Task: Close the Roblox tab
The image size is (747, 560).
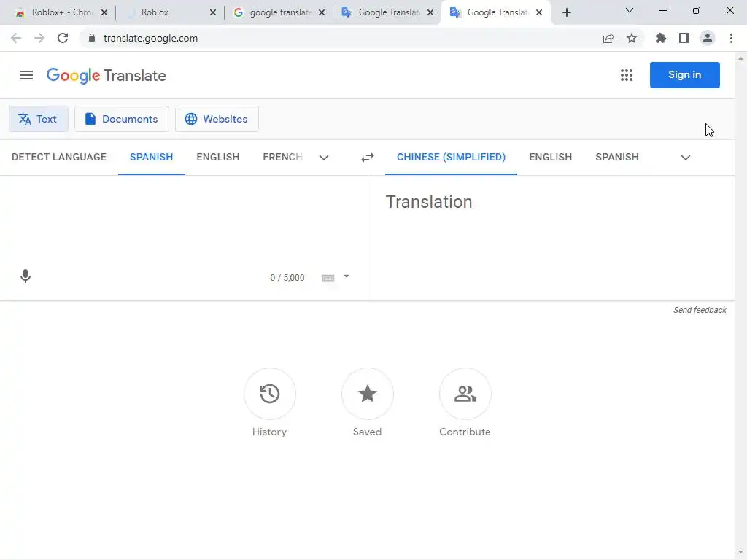Action: tap(213, 12)
